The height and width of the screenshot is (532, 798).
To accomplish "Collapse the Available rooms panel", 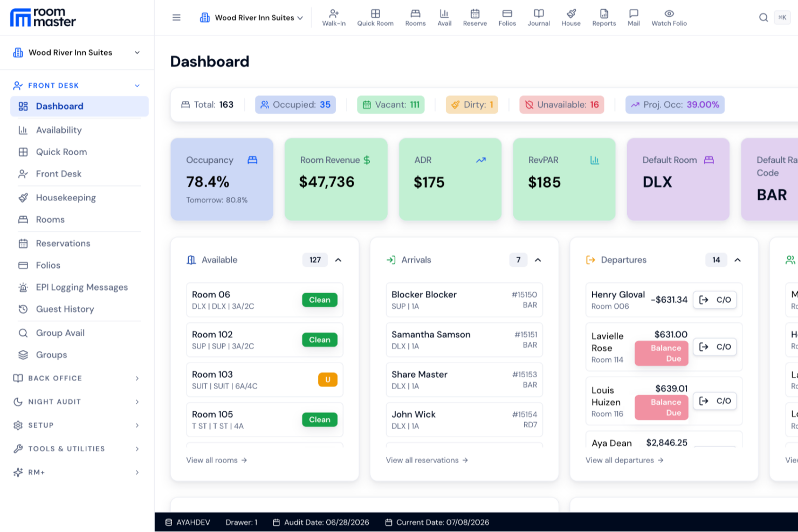I will pos(338,260).
